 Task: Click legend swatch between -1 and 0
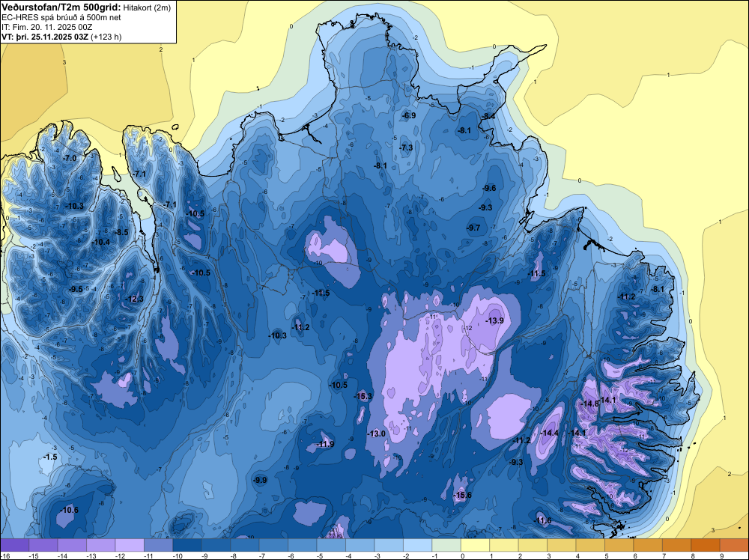click(x=446, y=545)
